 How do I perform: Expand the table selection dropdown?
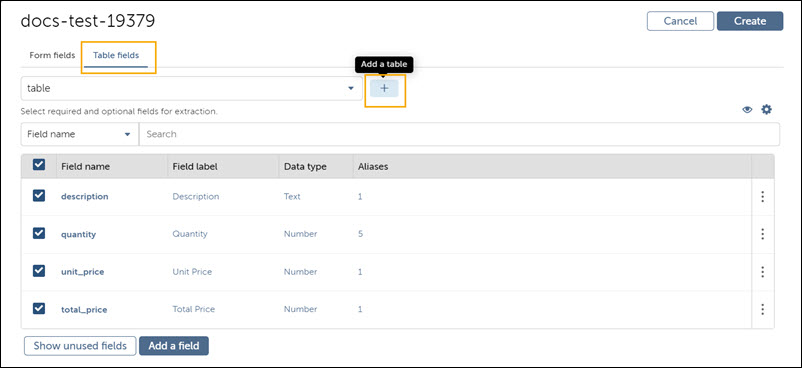[192, 89]
